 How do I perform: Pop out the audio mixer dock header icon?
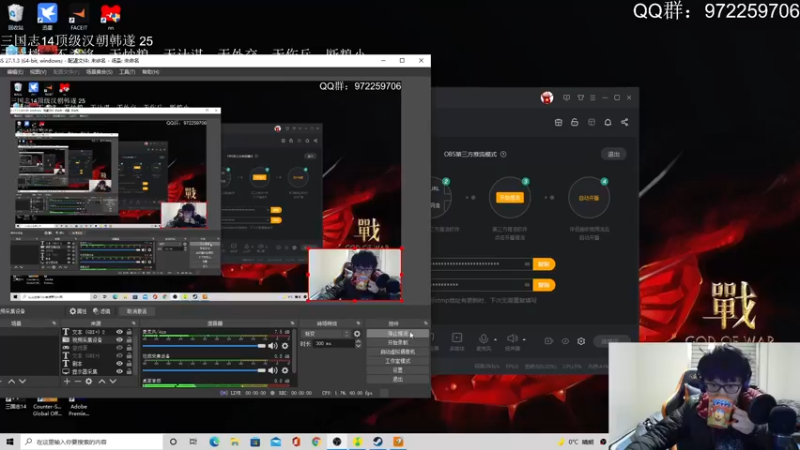[292, 323]
